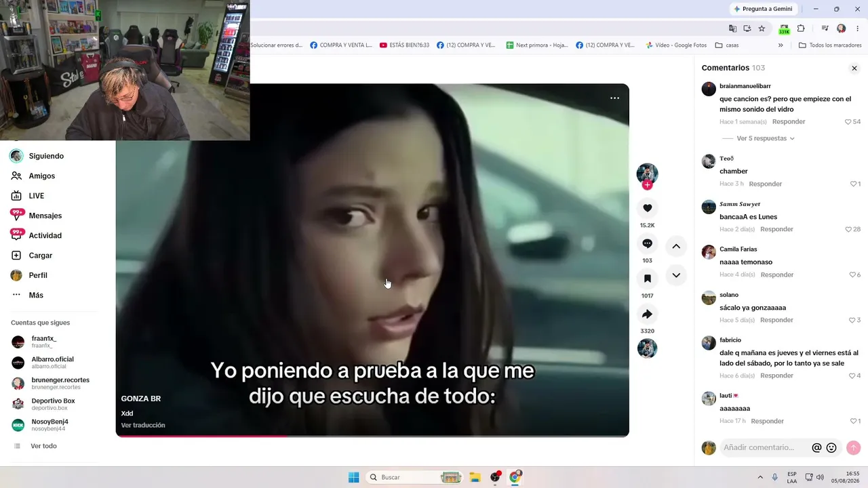The image size is (868, 488).
Task: Show more bookmarks with the double chevron
Action: pos(781,45)
